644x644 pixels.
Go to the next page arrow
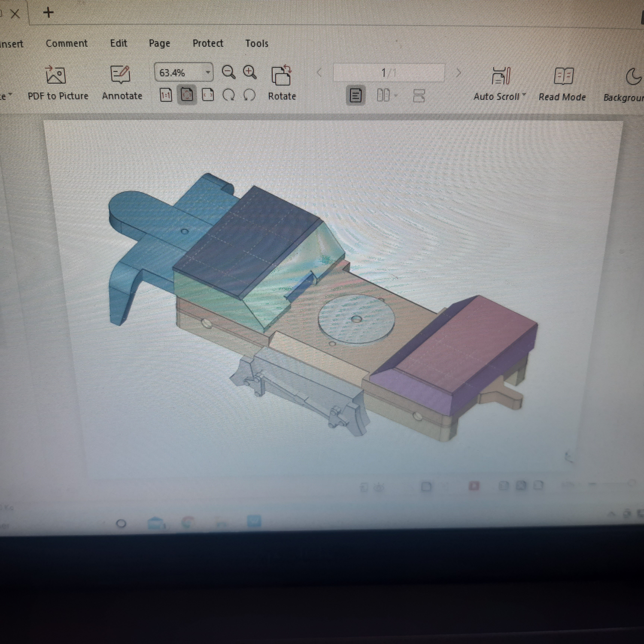click(x=459, y=72)
